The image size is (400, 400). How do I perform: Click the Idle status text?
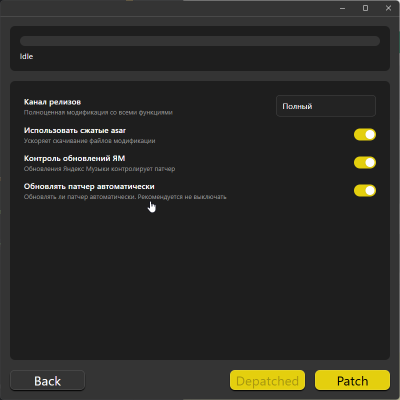(26, 56)
